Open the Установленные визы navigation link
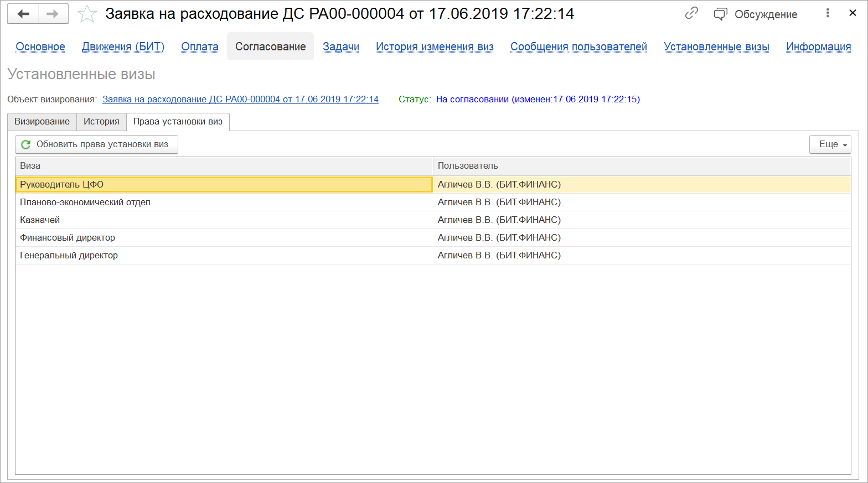868x483 pixels. [716, 47]
